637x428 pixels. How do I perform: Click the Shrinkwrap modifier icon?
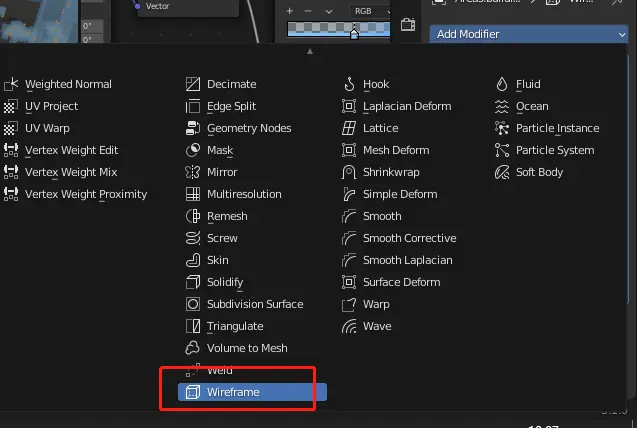coord(349,172)
